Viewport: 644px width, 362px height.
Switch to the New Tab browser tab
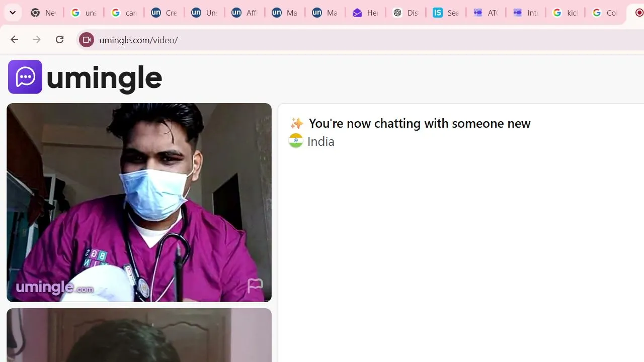click(43, 13)
